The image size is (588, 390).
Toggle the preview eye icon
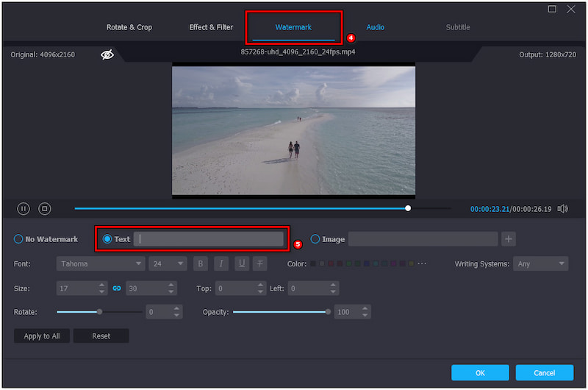(x=107, y=54)
